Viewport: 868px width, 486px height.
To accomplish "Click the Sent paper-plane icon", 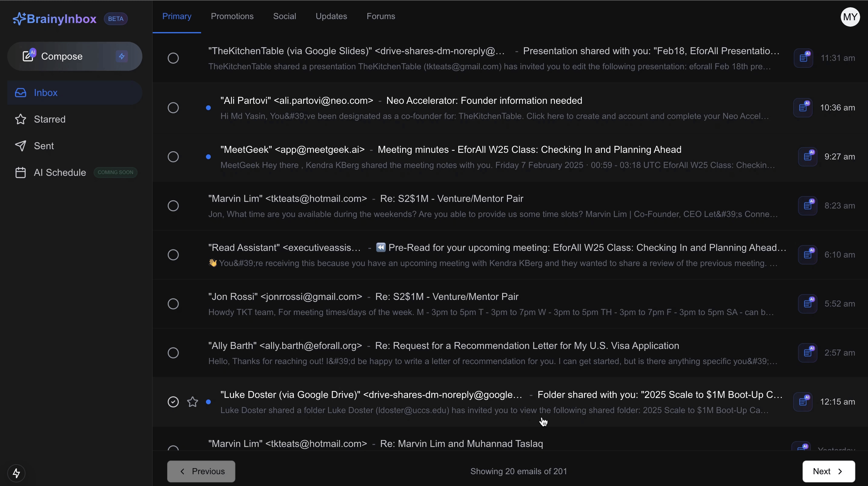I will point(21,146).
